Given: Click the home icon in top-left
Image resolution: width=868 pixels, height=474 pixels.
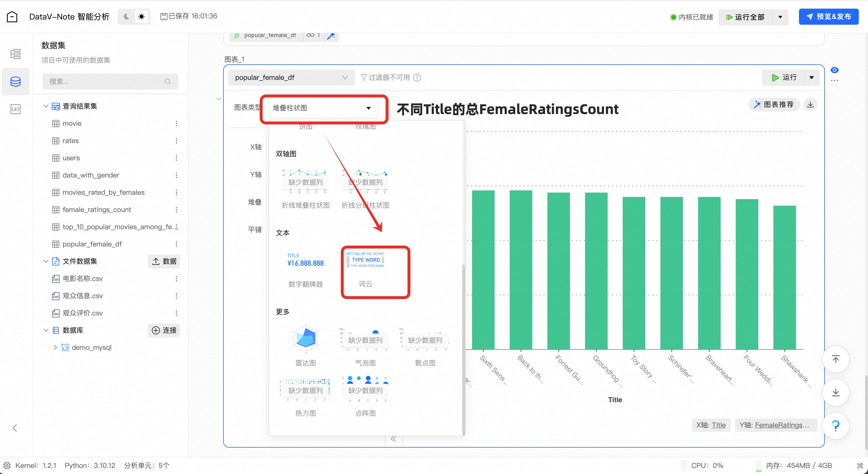Looking at the screenshot, I should click(x=12, y=16).
